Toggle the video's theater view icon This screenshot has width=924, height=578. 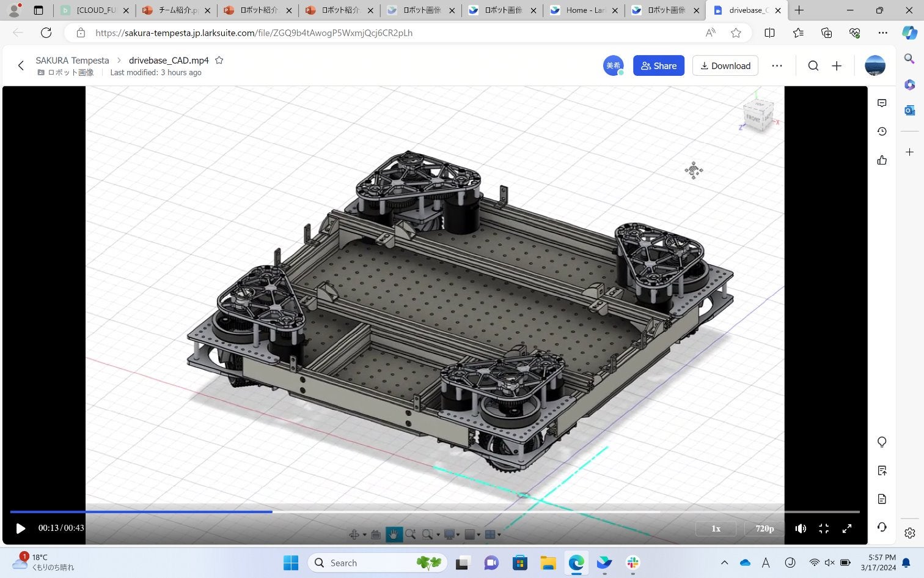(x=824, y=528)
